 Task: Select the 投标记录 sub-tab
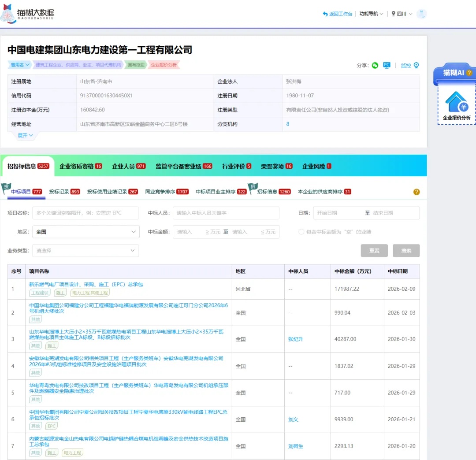(64, 192)
